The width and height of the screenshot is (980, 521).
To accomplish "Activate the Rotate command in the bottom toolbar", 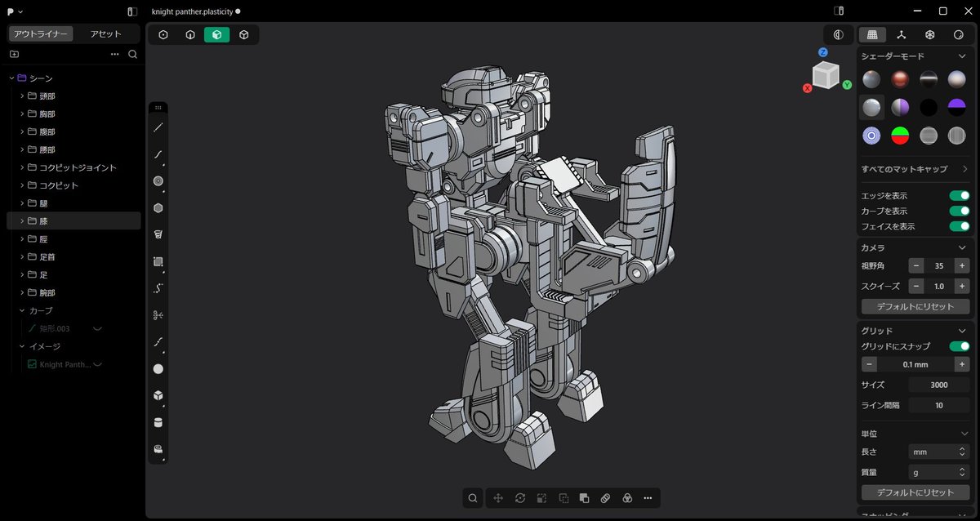I will pyautogui.click(x=520, y=498).
